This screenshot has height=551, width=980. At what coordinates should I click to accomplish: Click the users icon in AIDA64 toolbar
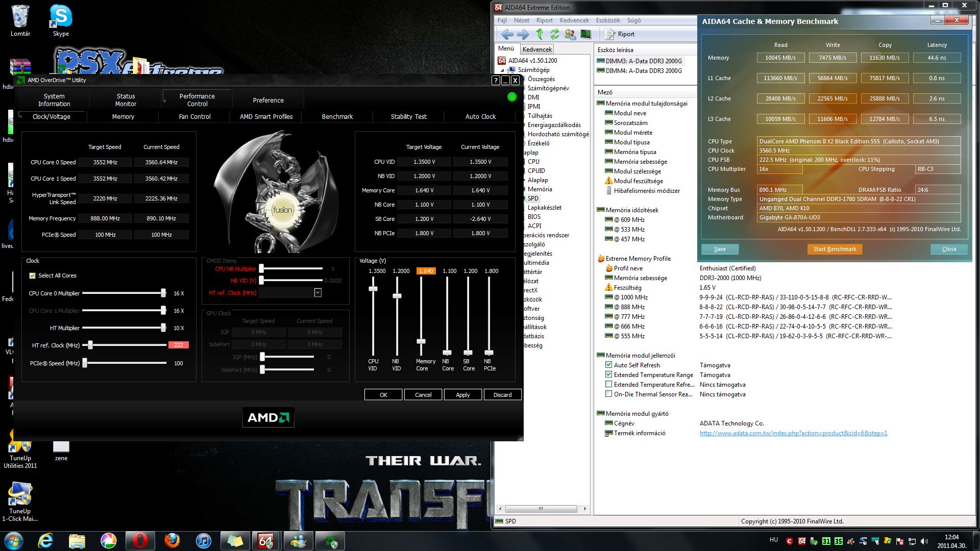click(x=570, y=34)
